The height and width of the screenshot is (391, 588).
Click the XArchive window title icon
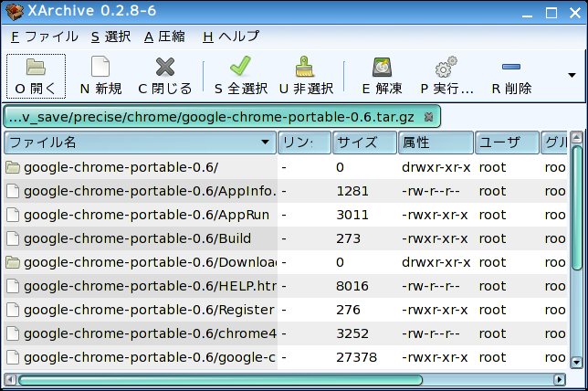coord(15,12)
